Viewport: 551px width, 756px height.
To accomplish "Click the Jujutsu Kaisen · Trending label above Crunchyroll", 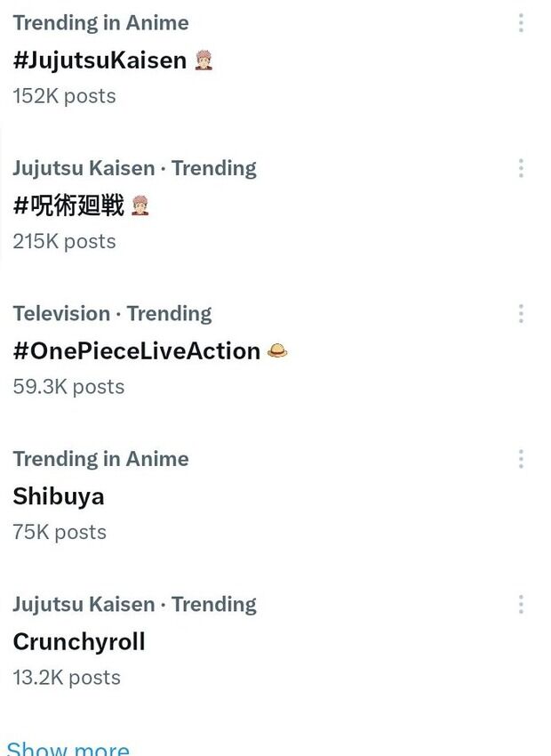I will (x=135, y=604).
